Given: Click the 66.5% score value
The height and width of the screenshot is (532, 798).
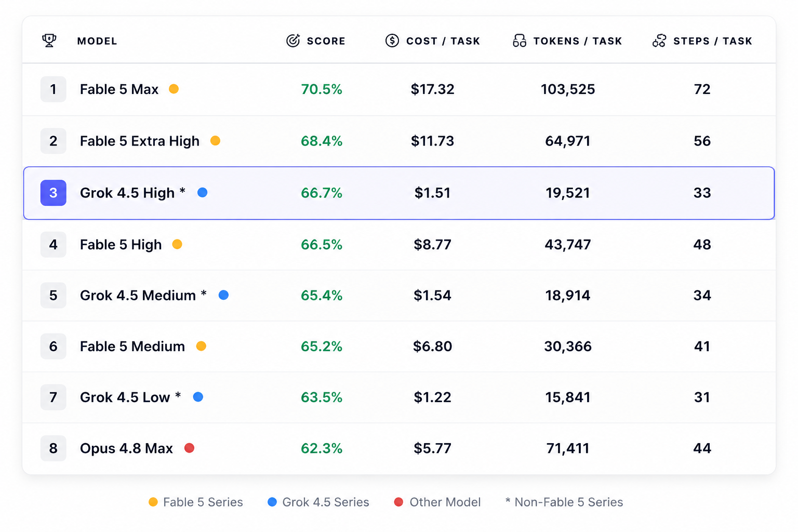Looking at the screenshot, I should click(322, 245).
